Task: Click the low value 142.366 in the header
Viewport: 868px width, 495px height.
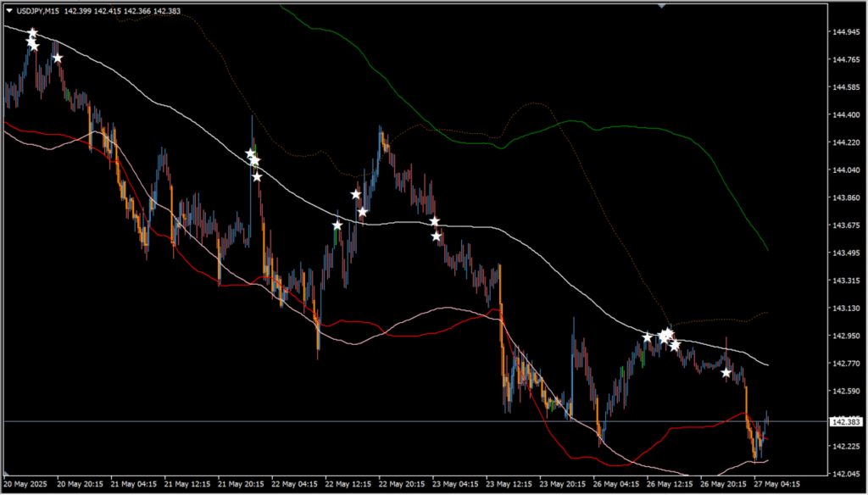Action: (136, 11)
